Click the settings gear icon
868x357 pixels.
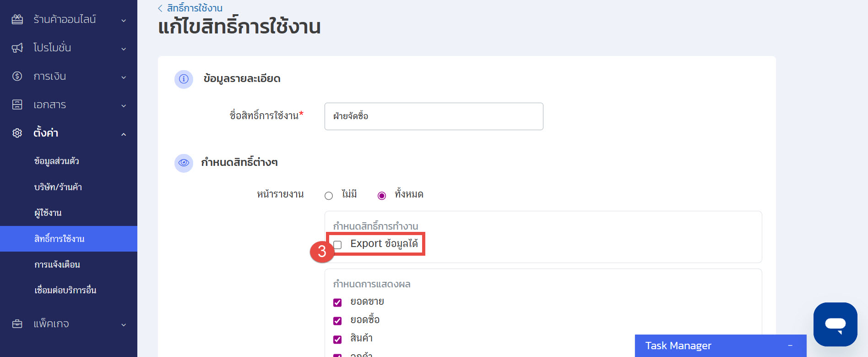click(17, 133)
